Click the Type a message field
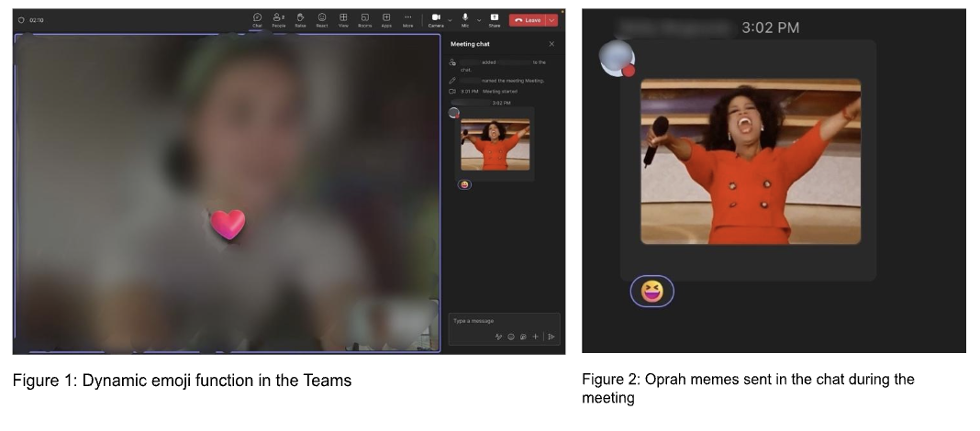980x431 pixels. click(496, 321)
